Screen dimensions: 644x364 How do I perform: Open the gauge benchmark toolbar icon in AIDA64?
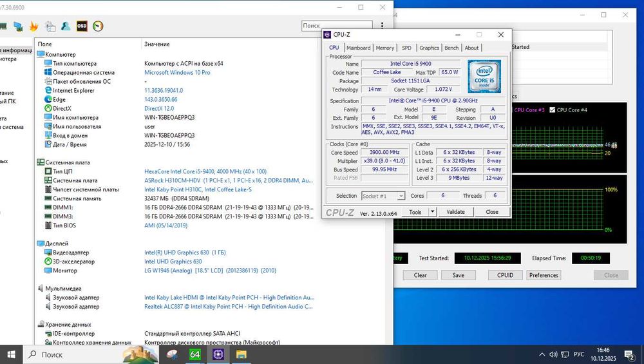98,26
